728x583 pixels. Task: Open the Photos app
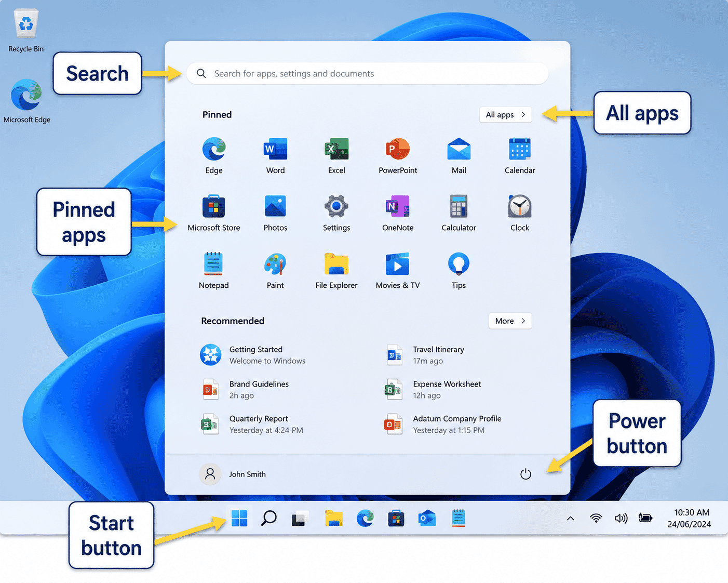(x=275, y=213)
